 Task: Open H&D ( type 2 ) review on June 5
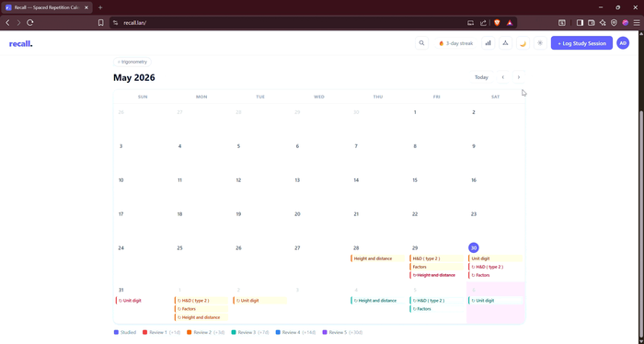tap(437, 301)
